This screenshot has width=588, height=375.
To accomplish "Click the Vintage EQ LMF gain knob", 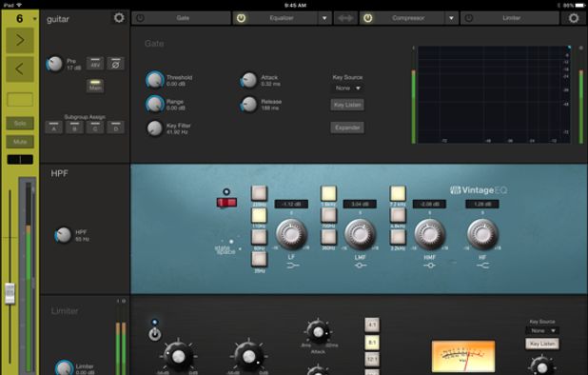I will click(x=360, y=234).
